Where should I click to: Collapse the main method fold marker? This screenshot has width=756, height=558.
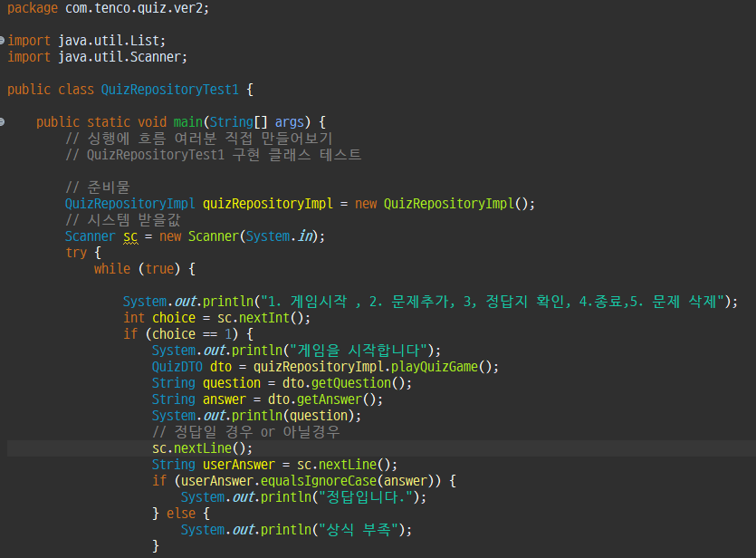tap(2, 121)
